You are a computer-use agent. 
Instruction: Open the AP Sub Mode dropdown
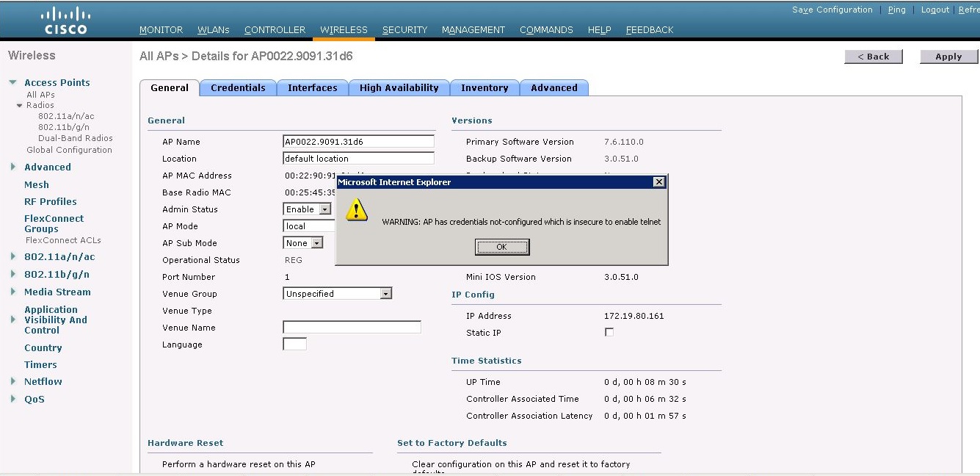click(x=316, y=243)
